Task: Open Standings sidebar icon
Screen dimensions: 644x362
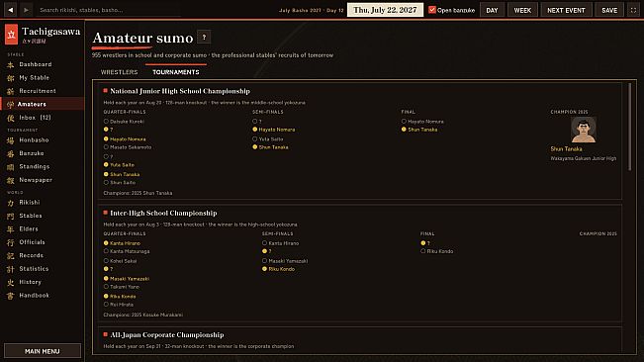Action: click(x=10, y=166)
